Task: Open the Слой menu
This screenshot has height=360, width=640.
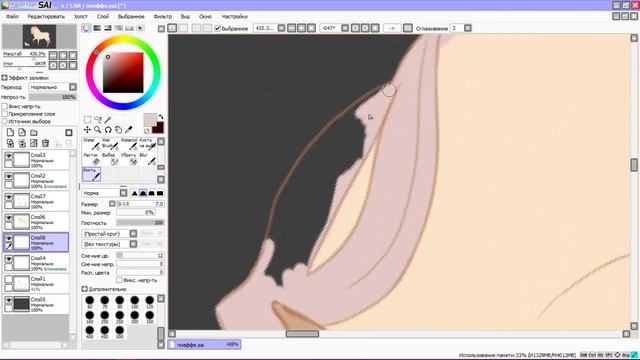Action: coord(103,16)
